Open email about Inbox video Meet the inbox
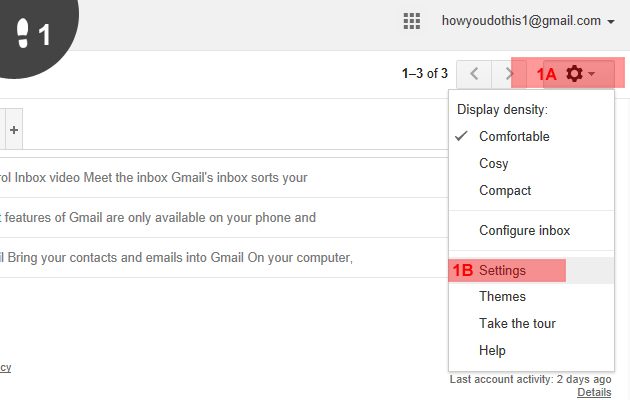 [223, 178]
